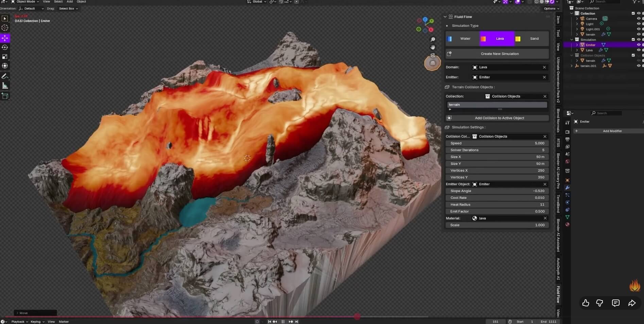Choose the Measure tool
Viewport: 644px width, 324px height.
pyautogui.click(x=5, y=86)
